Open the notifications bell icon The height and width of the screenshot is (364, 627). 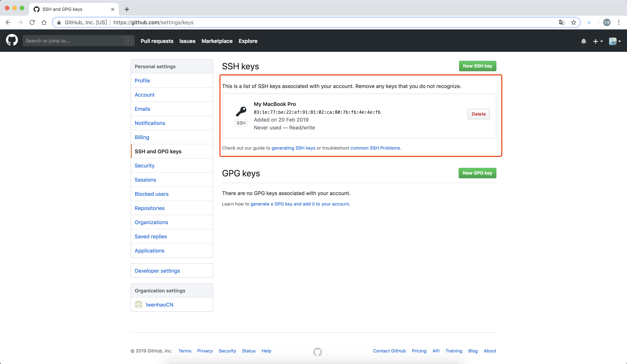tap(584, 41)
